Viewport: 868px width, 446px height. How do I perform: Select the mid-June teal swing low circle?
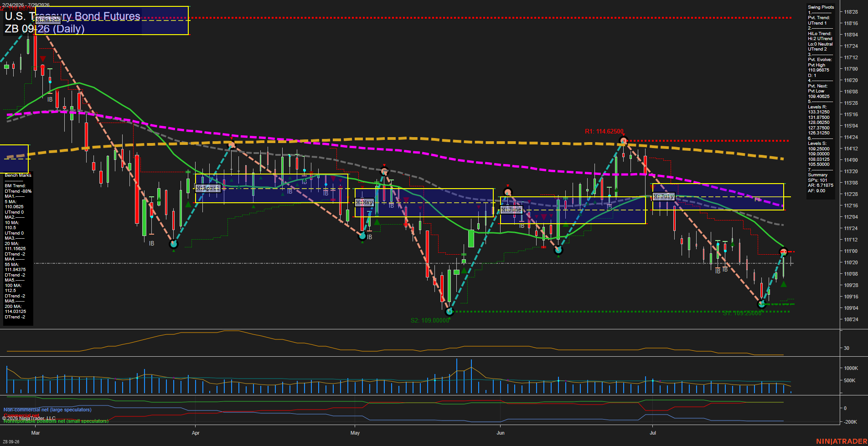(x=558, y=250)
